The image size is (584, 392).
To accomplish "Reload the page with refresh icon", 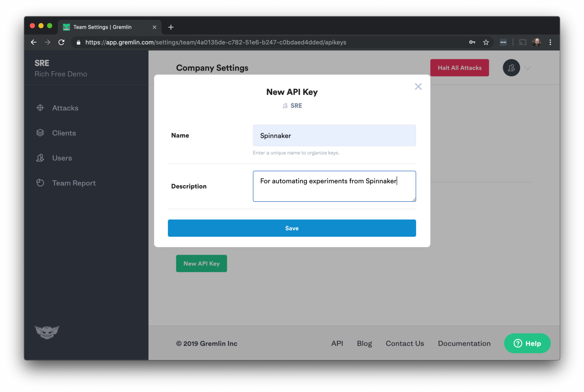I will [x=61, y=42].
